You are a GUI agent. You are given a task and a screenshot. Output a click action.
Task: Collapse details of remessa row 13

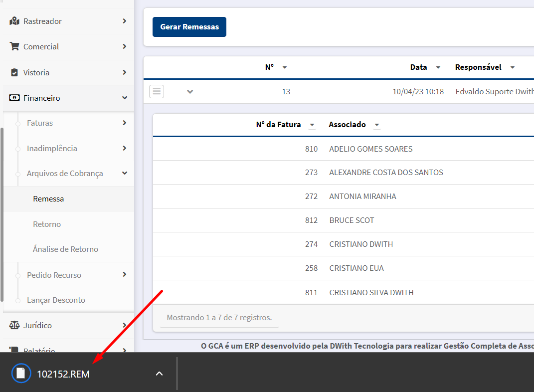[x=190, y=92]
